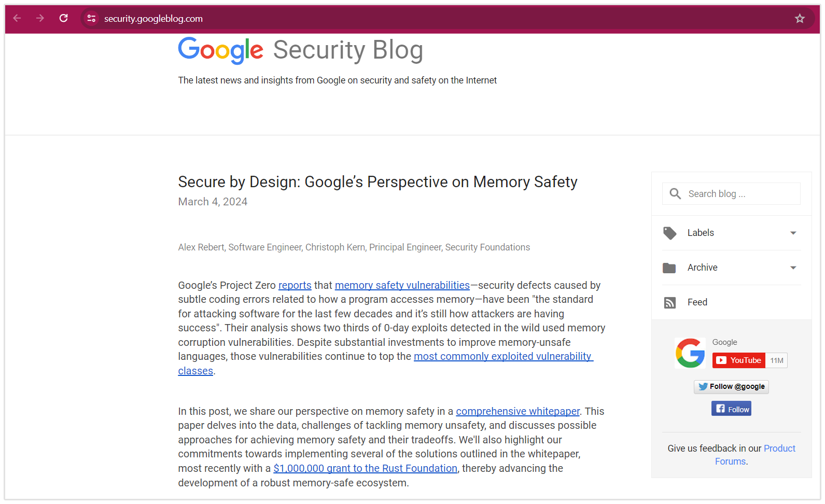Bookmark this page with star icon
Screen dimensions: 825x504
click(x=800, y=19)
